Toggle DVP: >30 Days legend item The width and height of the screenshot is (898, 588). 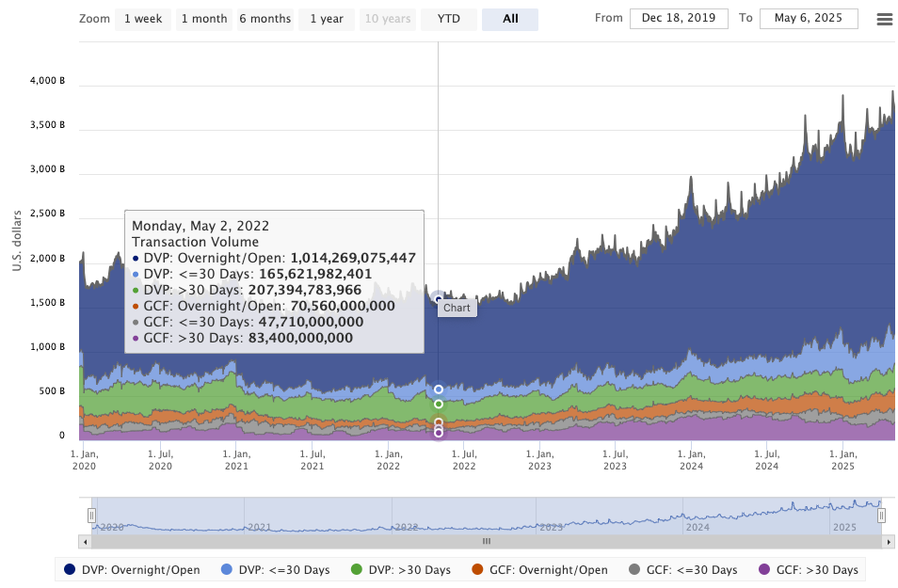point(401,569)
